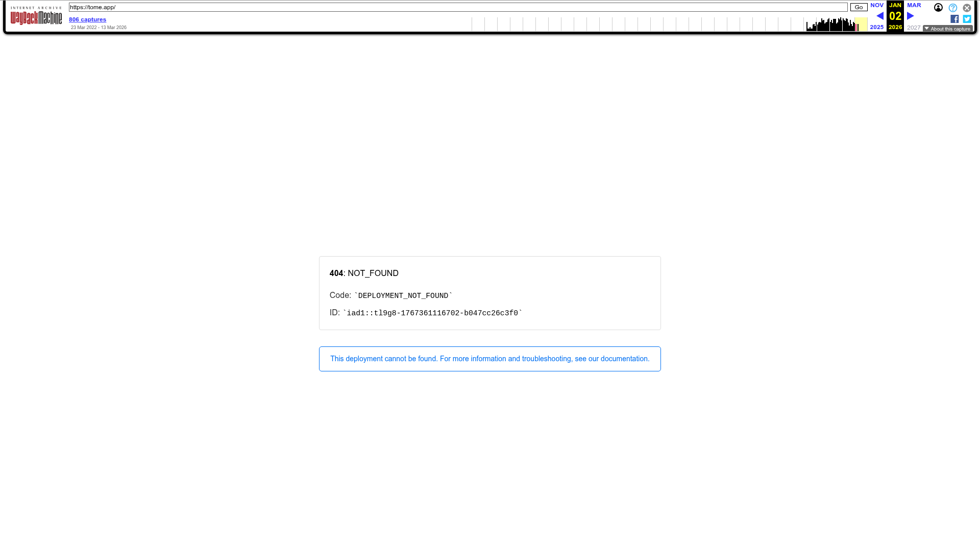Viewport: 980px width, 551px height.
Task: Expand the About this capture dropdown
Action: (948, 29)
